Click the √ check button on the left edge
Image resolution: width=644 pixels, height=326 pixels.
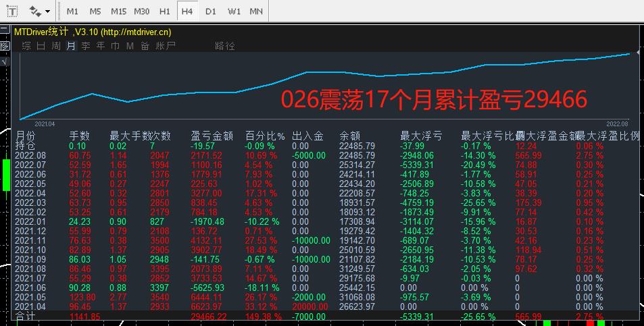tap(5, 62)
